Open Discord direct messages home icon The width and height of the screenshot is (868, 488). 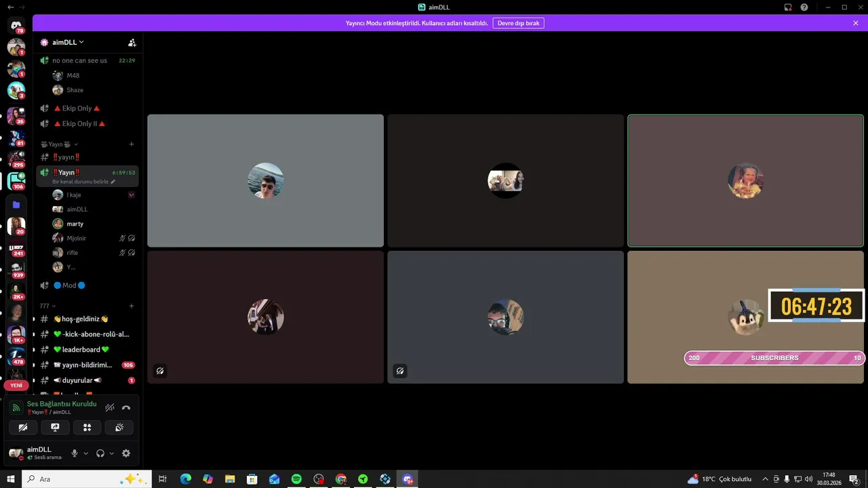(x=16, y=25)
